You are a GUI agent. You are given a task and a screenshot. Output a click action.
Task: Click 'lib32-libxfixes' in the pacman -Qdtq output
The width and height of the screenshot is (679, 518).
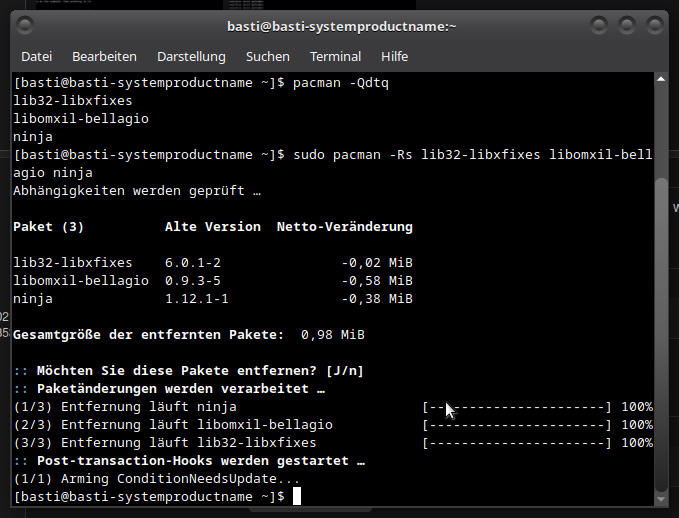coord(73,100)
